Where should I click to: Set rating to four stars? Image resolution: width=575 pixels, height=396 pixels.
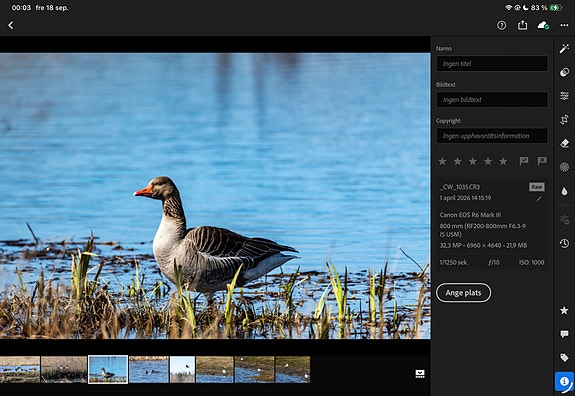coord(488,161)
